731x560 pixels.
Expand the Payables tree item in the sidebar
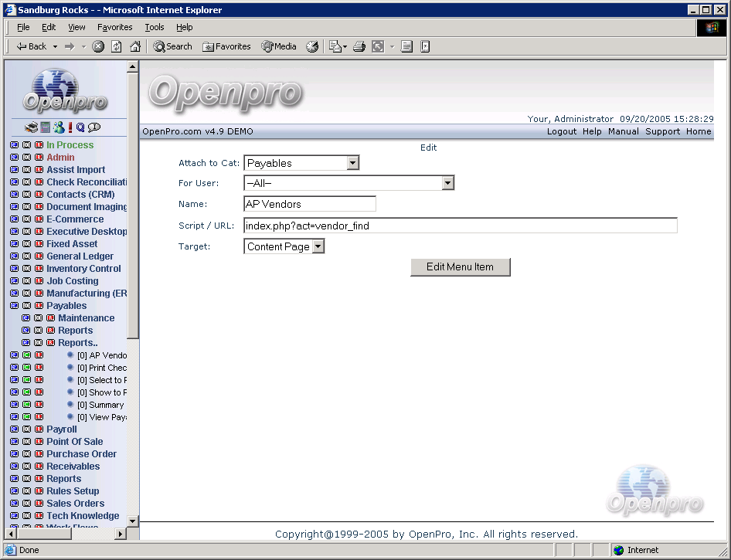(x=66, y=306)
